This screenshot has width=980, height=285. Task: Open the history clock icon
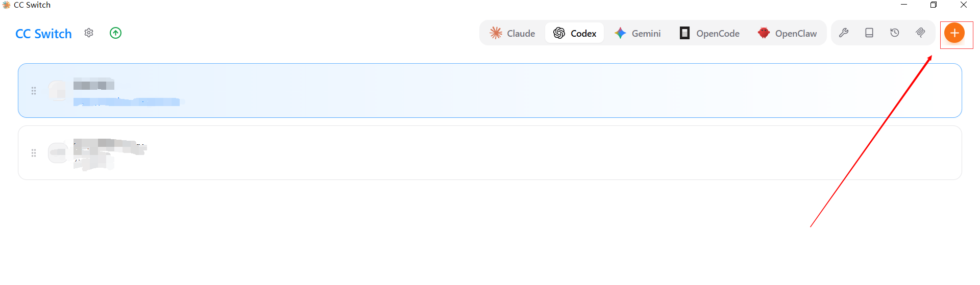895,33
